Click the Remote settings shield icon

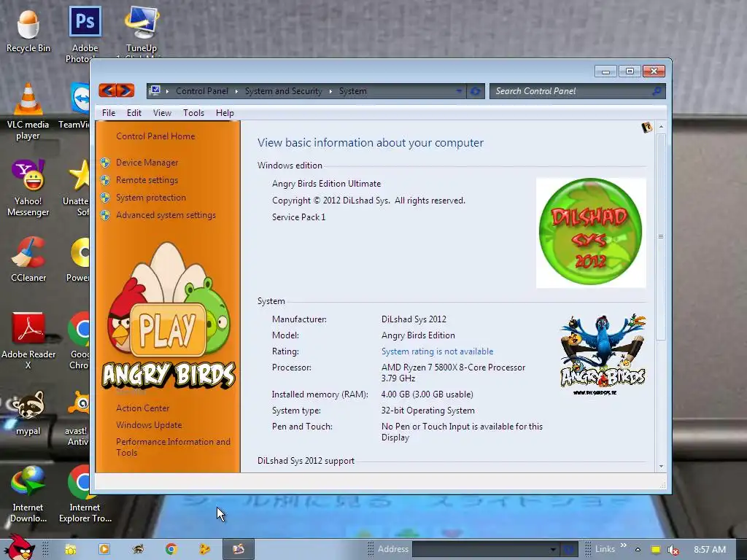click(106, 180)
